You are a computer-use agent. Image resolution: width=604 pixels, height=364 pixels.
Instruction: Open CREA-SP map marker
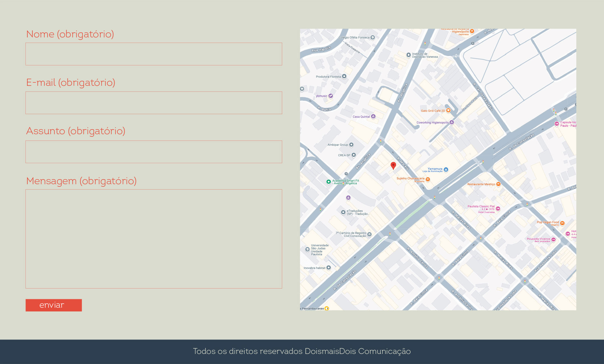point(354,155)
